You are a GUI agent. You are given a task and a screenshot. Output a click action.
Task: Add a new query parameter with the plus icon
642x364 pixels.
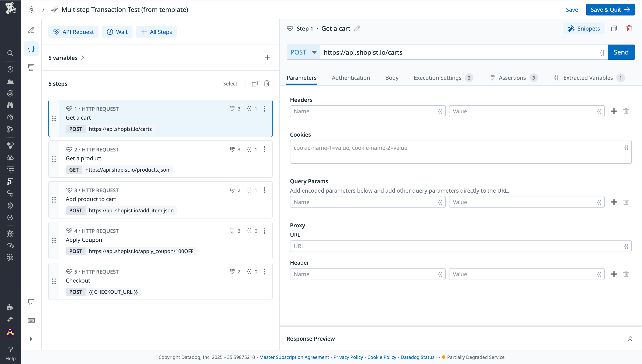614,202
